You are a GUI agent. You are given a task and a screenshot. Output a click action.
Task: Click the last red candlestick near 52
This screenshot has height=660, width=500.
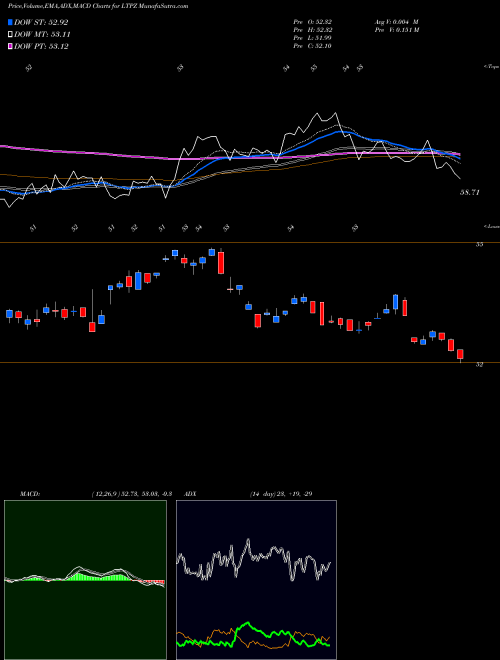point(460,354)
